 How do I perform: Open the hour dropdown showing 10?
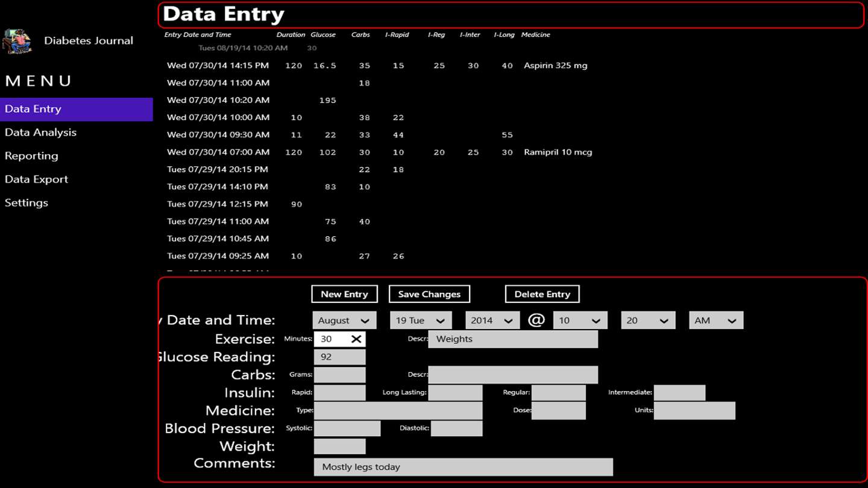(581, 321)
